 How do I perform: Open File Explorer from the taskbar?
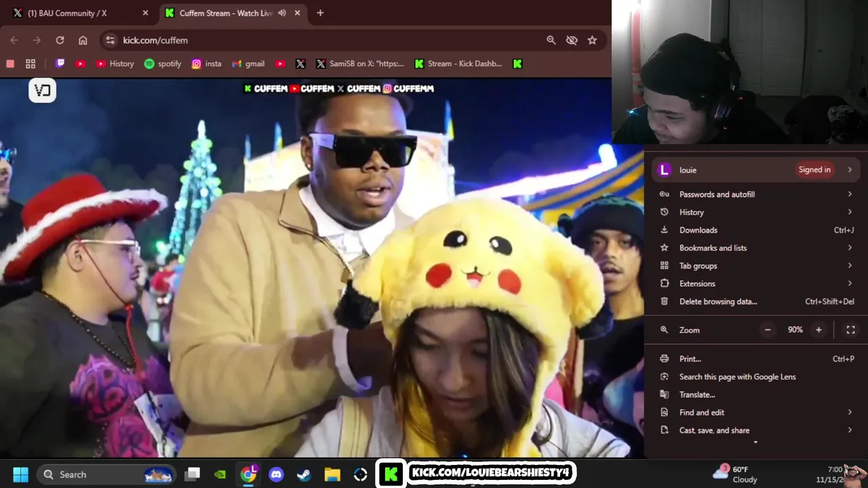coord(332,474)
